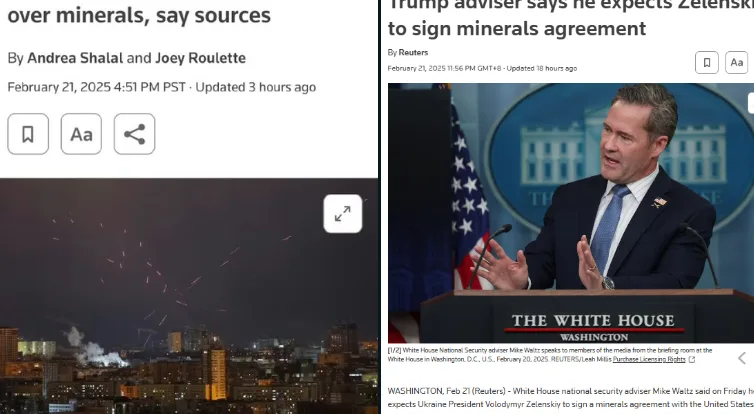Click the WASHINGTON, Feb 21 article paragraph
Screen dimensions: 754x414
[571, 398]
